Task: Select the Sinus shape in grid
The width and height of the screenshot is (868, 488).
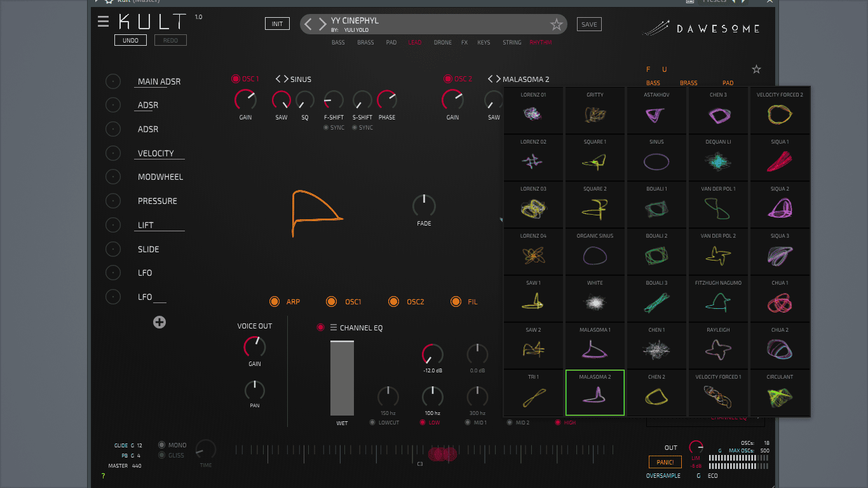Action: 656,157
